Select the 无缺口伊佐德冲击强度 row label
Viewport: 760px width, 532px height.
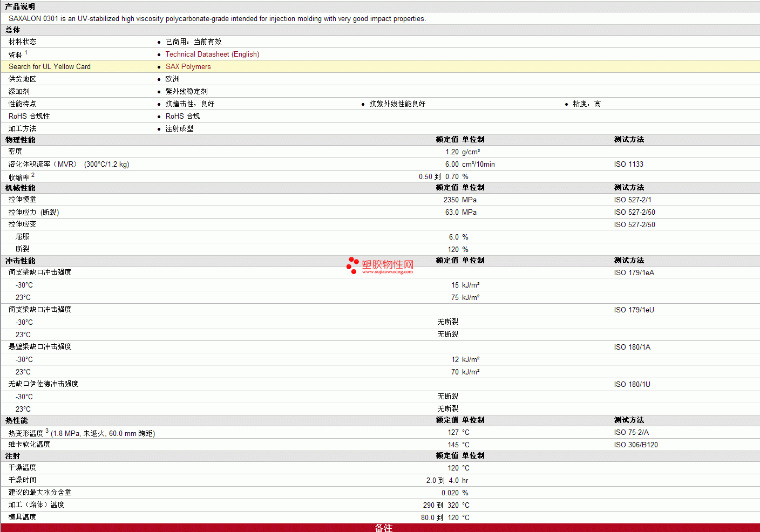pos(43,384)
